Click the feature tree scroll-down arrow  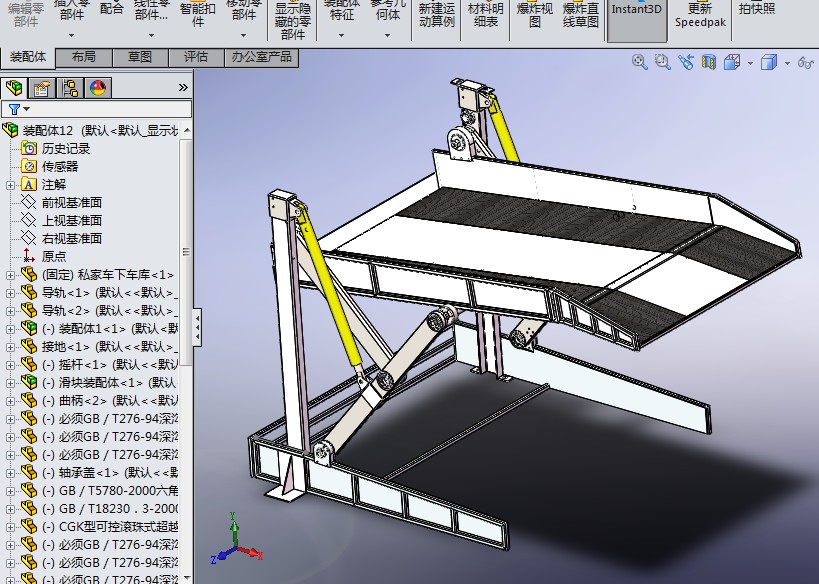click(187, 578)
